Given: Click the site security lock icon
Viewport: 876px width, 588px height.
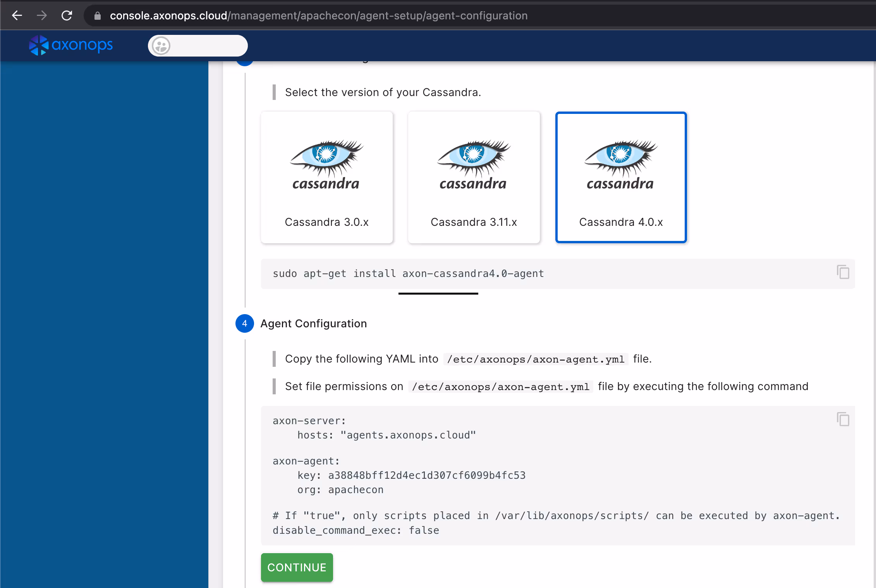Looking at the screenshot, I should click(x=98, y=16).
